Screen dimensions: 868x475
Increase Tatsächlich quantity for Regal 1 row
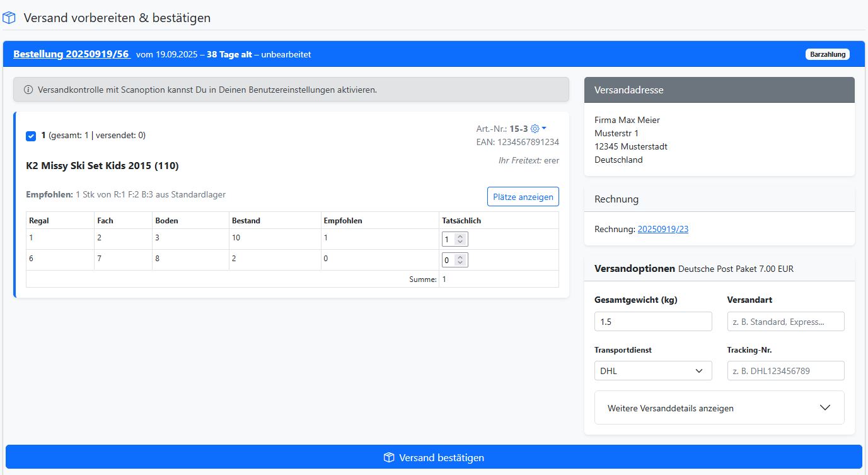point(460,237)
